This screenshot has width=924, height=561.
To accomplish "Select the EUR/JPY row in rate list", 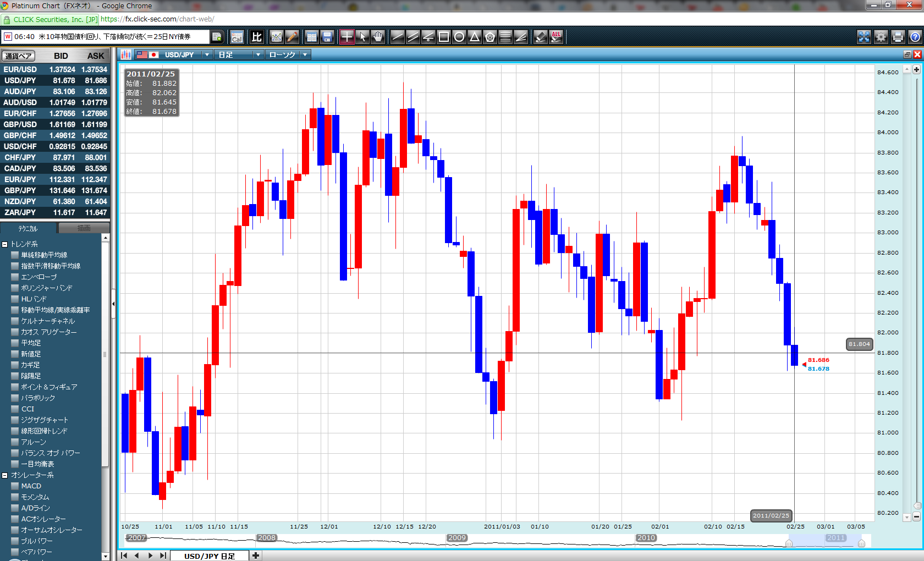I will (x=55, y=179).
